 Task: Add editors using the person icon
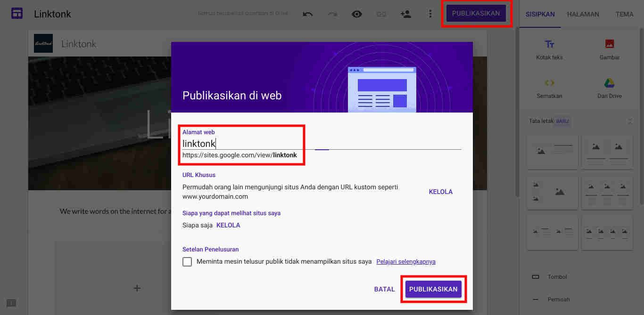[x=406, y=14]
